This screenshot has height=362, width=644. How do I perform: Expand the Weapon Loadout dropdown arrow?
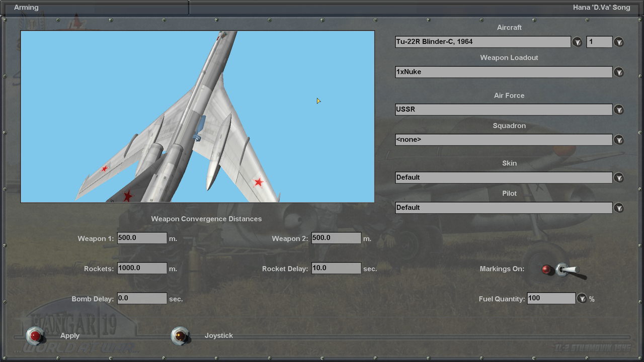619,72
